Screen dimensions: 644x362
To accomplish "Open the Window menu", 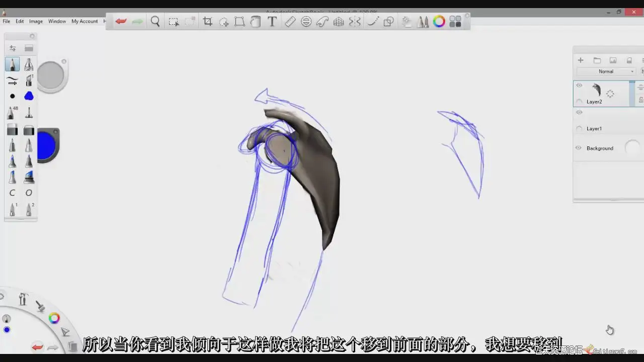I will pos(57,21).
